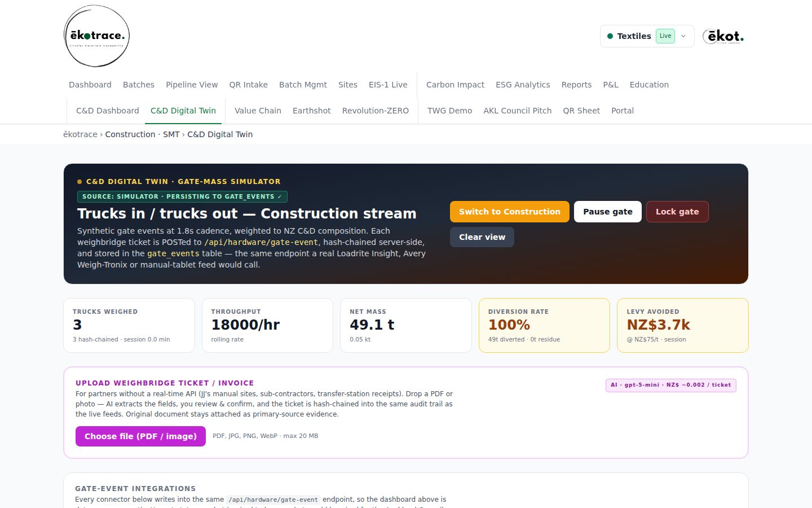812x508 pixels.
Task: Open the Dashboard tab
Action: pos(90,85)
